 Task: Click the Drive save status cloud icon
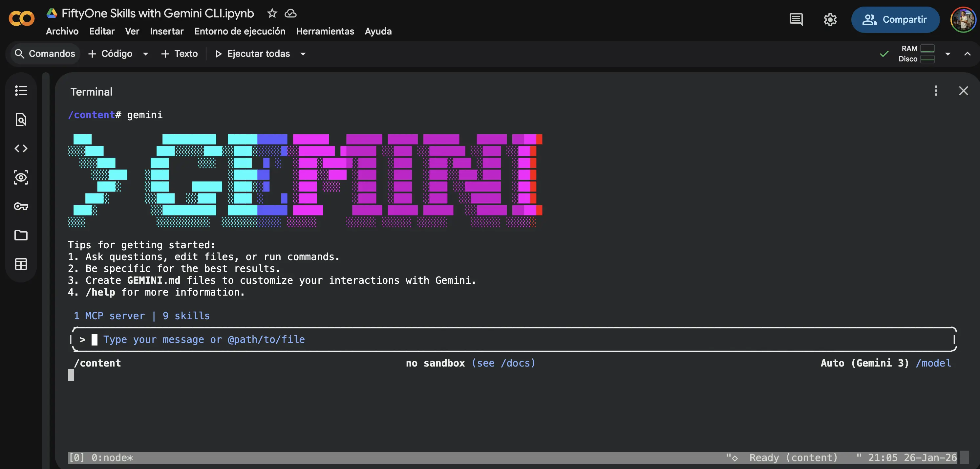(290, 13)
